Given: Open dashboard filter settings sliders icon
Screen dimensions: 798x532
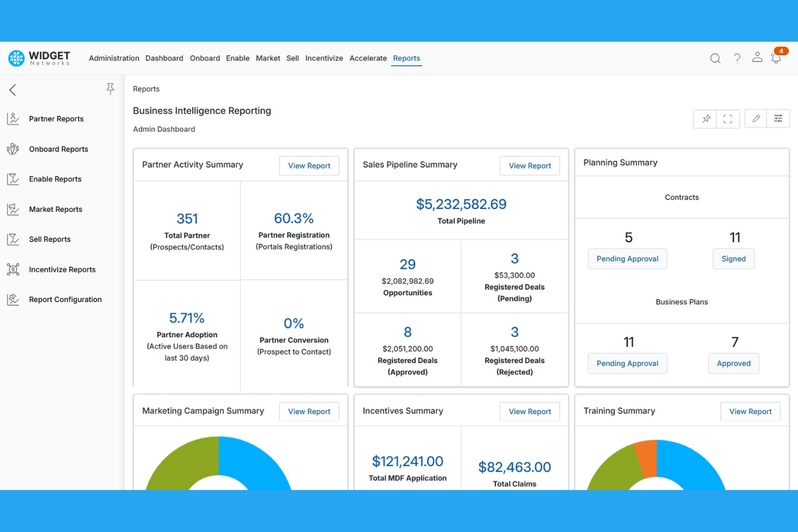Looking at the screenshot, I should click(x=778, y=119).
